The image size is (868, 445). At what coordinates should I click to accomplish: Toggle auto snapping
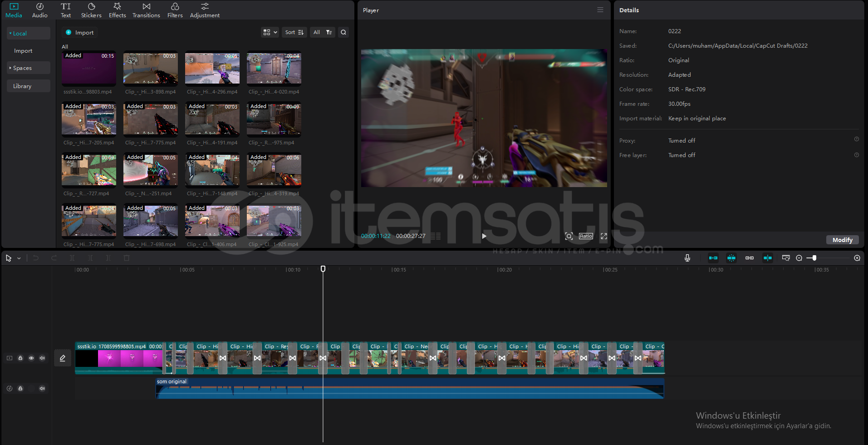pos(731,258)
